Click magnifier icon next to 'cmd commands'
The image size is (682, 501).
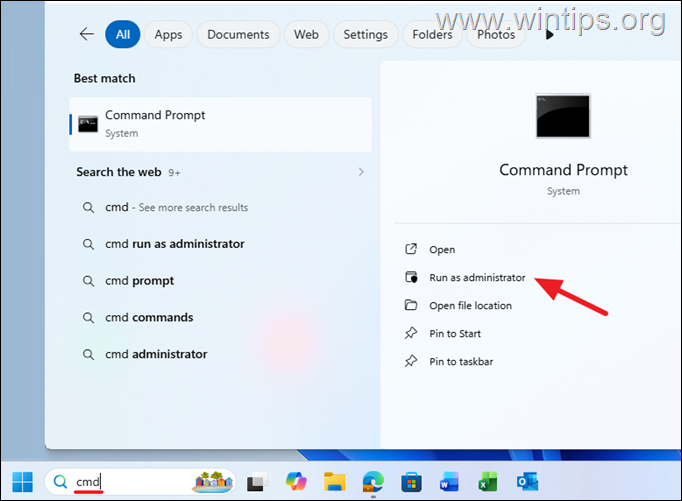(88, 317)
